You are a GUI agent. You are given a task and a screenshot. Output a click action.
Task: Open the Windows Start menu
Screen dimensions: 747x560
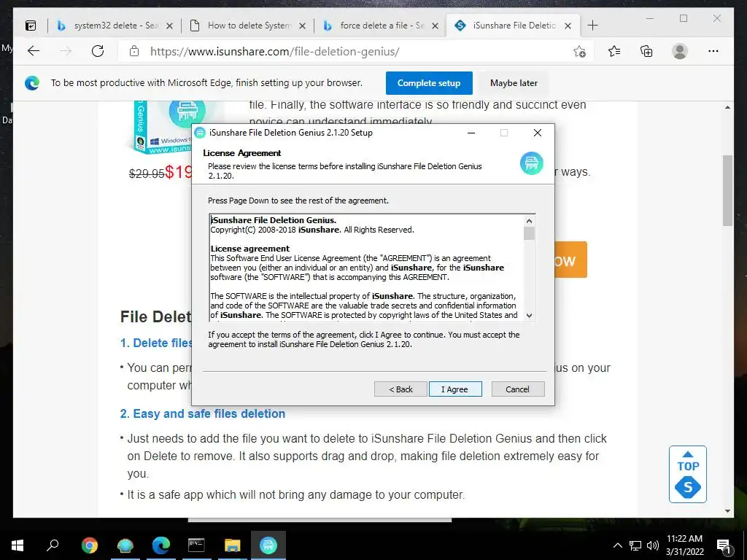[x=18, y=545]
